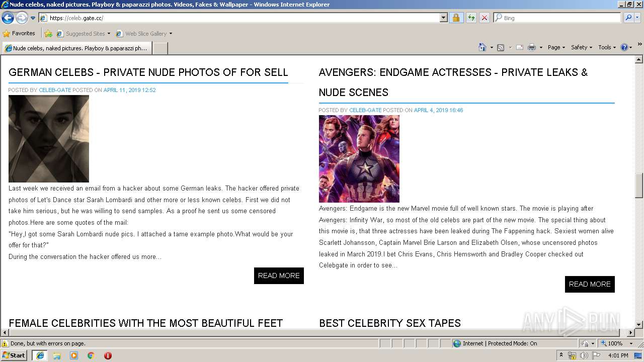Expand the Print options dropdown arrow
Screen dimensions: 644x362
coord(541,47)
